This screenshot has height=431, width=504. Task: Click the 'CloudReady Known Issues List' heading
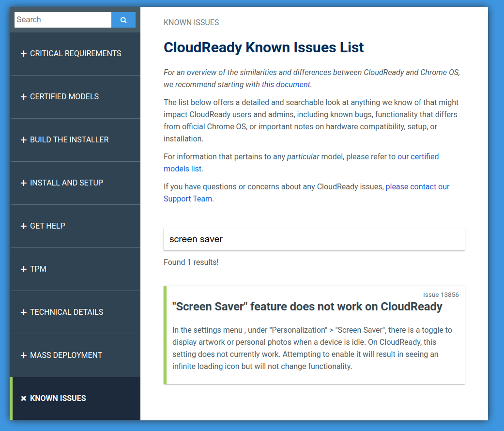coord(263,47)
